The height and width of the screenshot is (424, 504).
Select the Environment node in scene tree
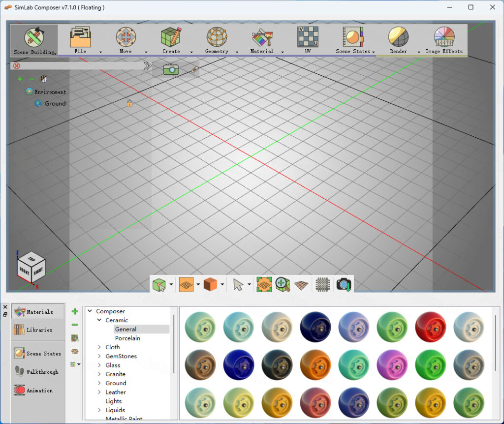coord(50,92)
